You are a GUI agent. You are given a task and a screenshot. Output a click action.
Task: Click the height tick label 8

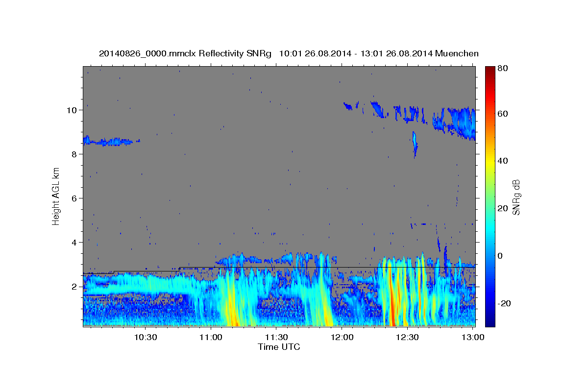[x=74, y=154]
